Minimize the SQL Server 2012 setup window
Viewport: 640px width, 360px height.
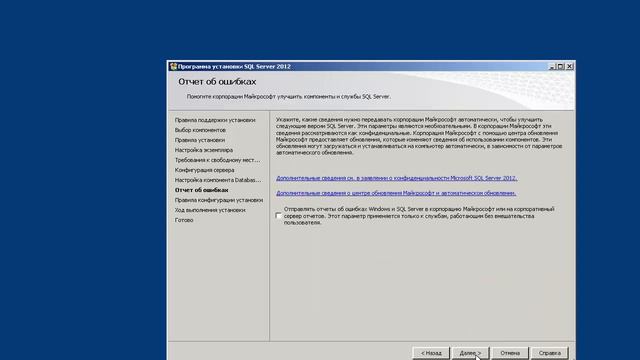[x=552, y=67]
